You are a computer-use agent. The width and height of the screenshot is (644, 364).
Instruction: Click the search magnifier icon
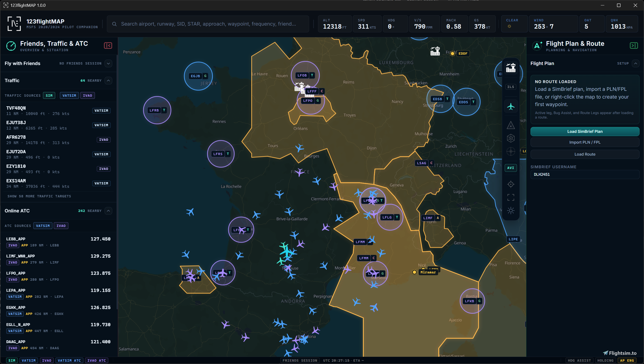[114, 24]
